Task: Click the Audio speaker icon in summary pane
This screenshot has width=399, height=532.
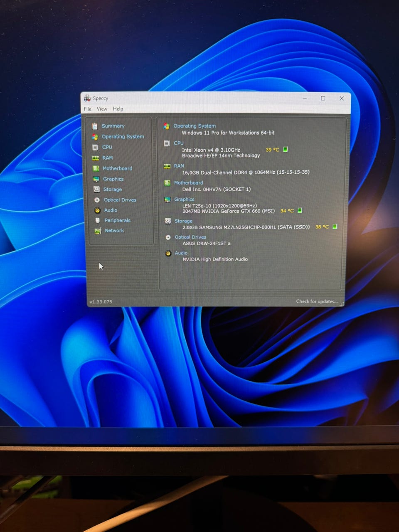Action: coord(168,253)
